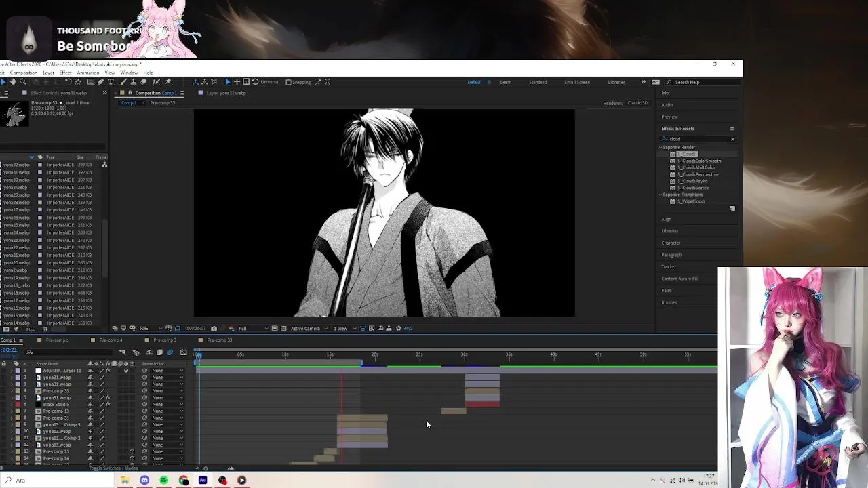Toggle transparency grid in viewer bar
This screenshot has width=868, height=488.
coord(283,328)
